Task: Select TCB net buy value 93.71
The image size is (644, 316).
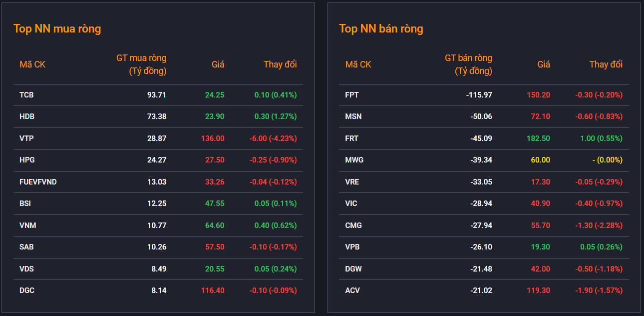Action: click(x=157, y=95)
